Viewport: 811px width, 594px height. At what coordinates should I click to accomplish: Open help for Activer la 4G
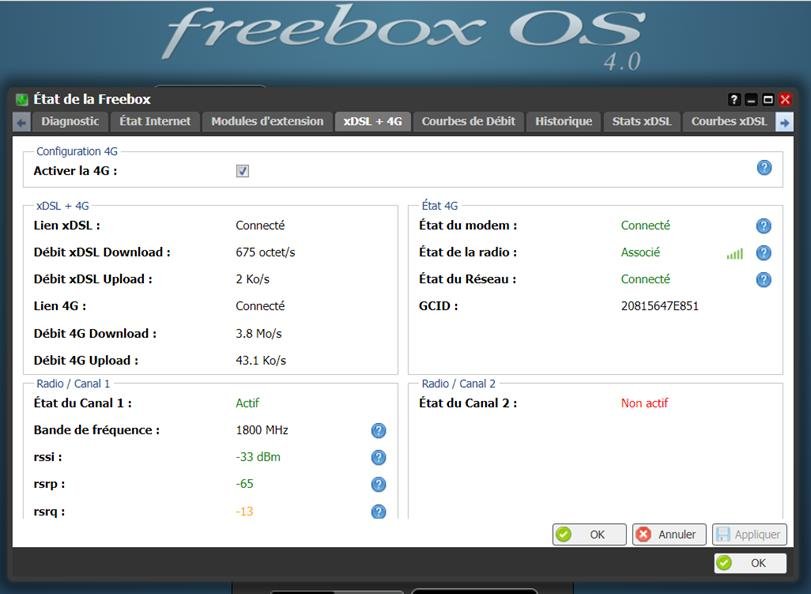764,168
